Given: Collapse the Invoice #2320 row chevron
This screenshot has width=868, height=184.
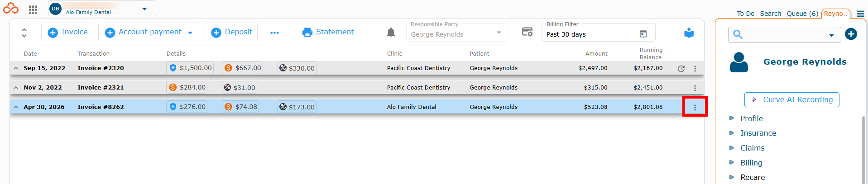Looking at the screenshot, I should 16,68.
